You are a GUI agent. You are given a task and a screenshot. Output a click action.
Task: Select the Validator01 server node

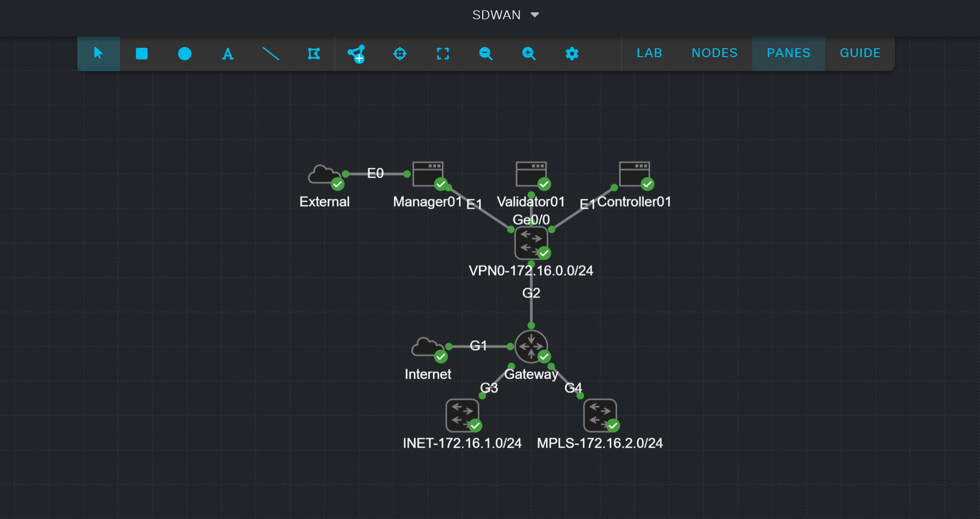[531, 175]
